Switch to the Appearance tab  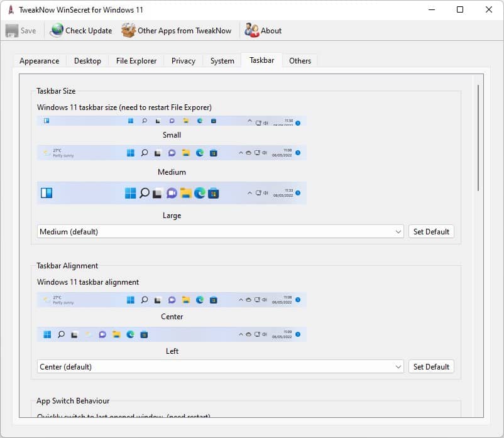39,61
